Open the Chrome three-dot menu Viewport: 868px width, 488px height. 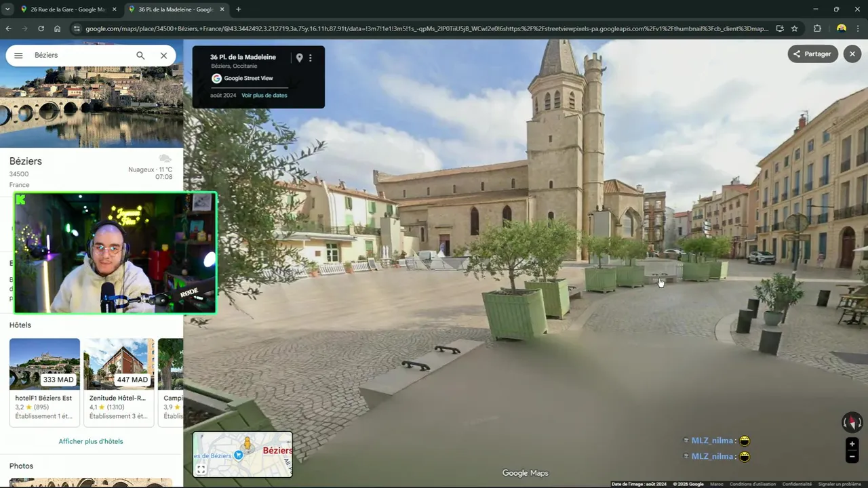click(x=859, y=28)
